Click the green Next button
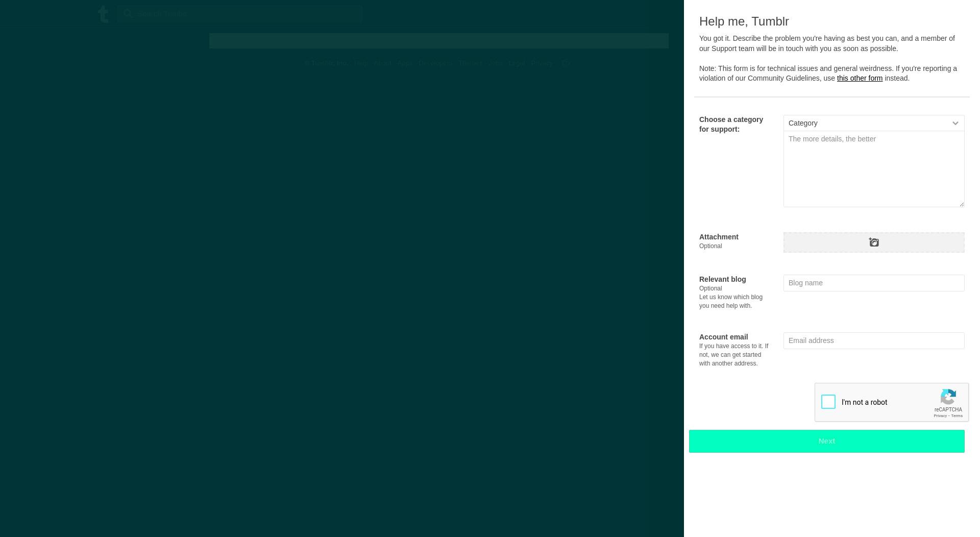 click(x=827, y=441)
